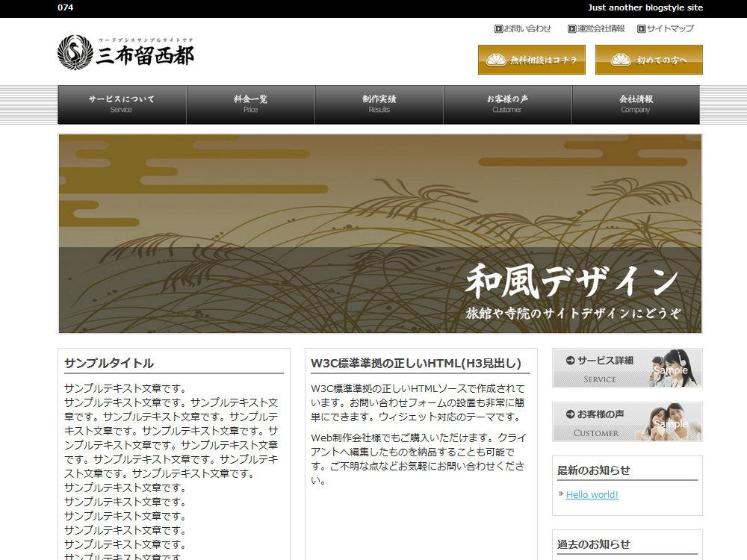This screenshot has height=560, width=747.
Task: Click the arrow icon beside 運営会社情報
Action: (571, 29)
